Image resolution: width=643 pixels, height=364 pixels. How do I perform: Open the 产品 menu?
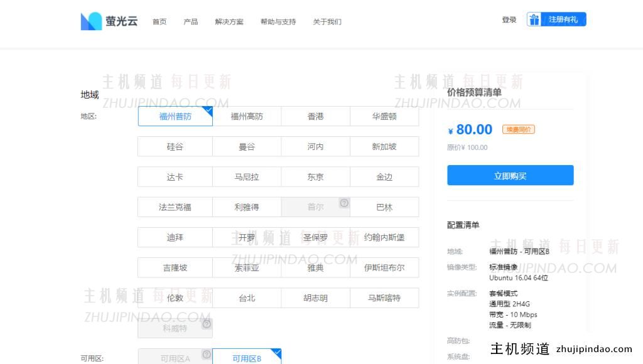(x=191, y=22)
